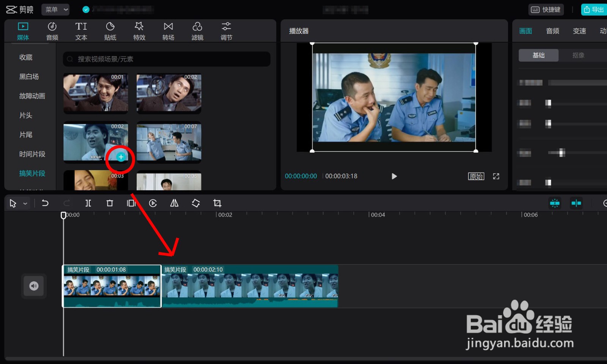This screenshot has width=607, height=364.
Task: Click the 00:04 mark on timeline ruler
Action: pyautogui.click(x=378, y=215)
